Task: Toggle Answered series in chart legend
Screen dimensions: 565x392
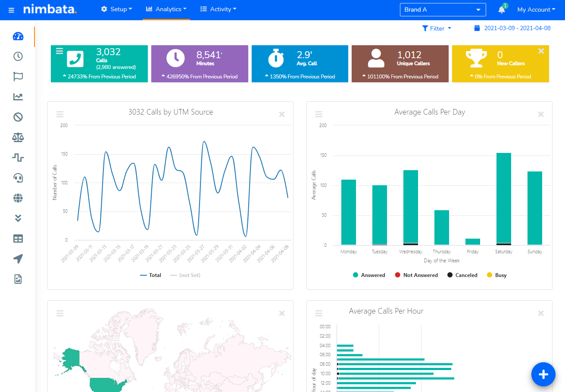Action: pyautogui.click(x=369, y=275)
